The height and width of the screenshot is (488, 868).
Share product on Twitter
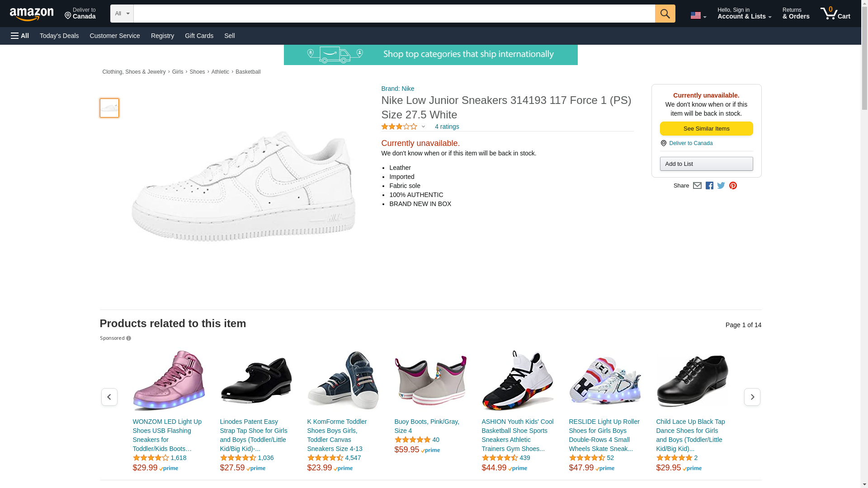point(721,186)
